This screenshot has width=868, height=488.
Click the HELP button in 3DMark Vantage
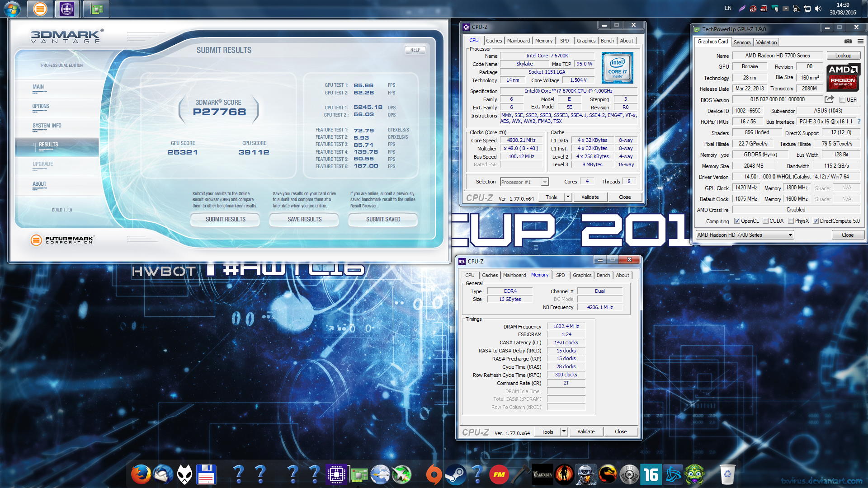(x=415, y=50)
